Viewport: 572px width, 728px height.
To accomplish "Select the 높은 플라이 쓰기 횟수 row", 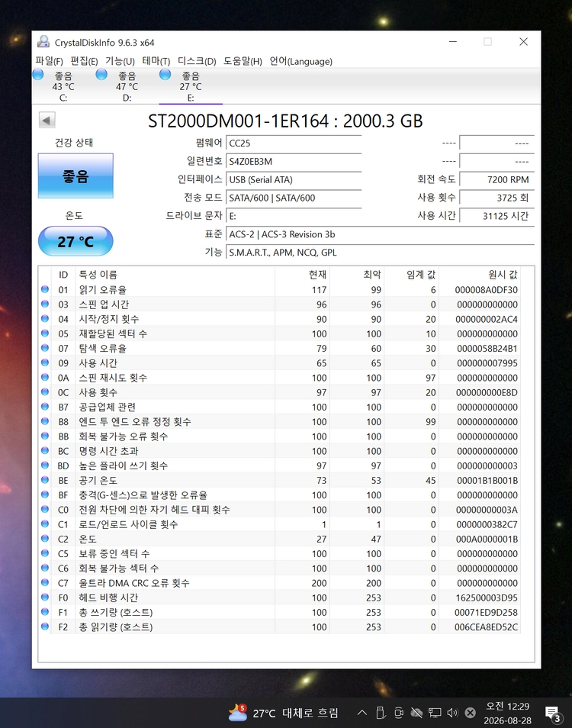I will (x=279, y=465).
